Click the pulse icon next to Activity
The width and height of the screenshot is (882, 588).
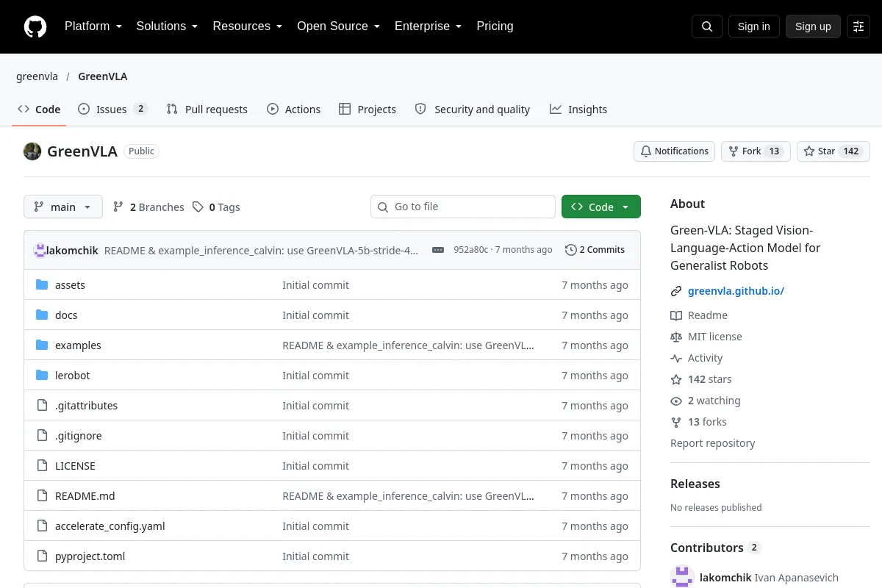point(676,358)
